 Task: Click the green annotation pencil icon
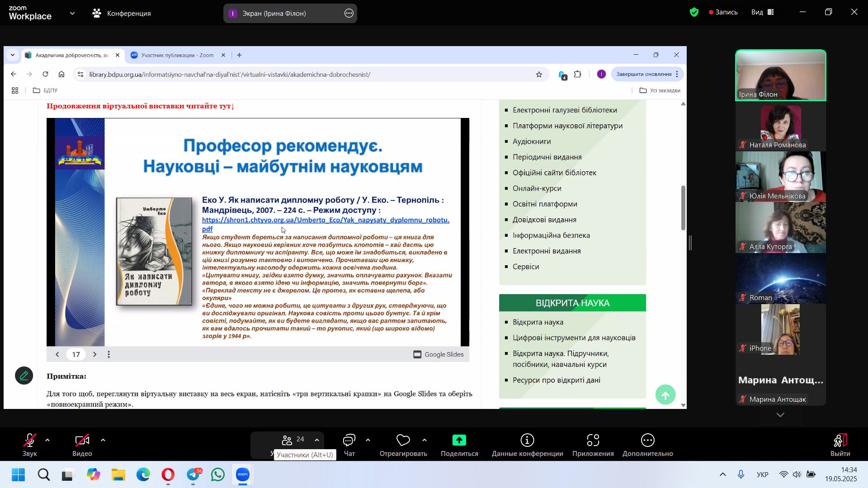24,375
